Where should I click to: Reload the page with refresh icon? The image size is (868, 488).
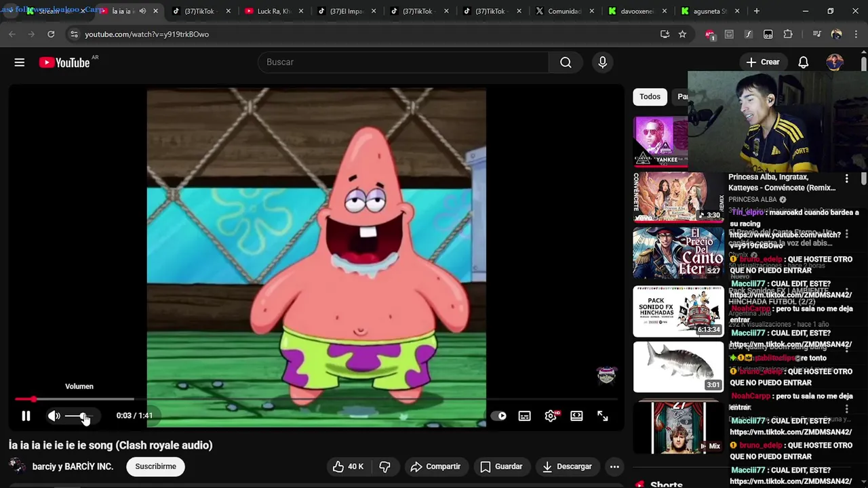(51, 34)
